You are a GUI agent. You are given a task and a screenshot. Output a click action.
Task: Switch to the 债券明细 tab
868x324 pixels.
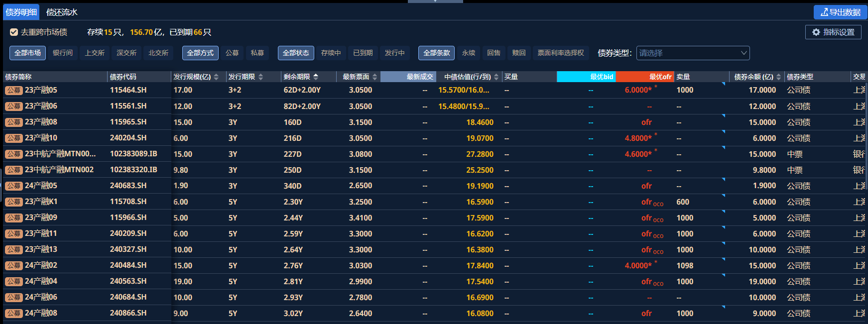21,12
